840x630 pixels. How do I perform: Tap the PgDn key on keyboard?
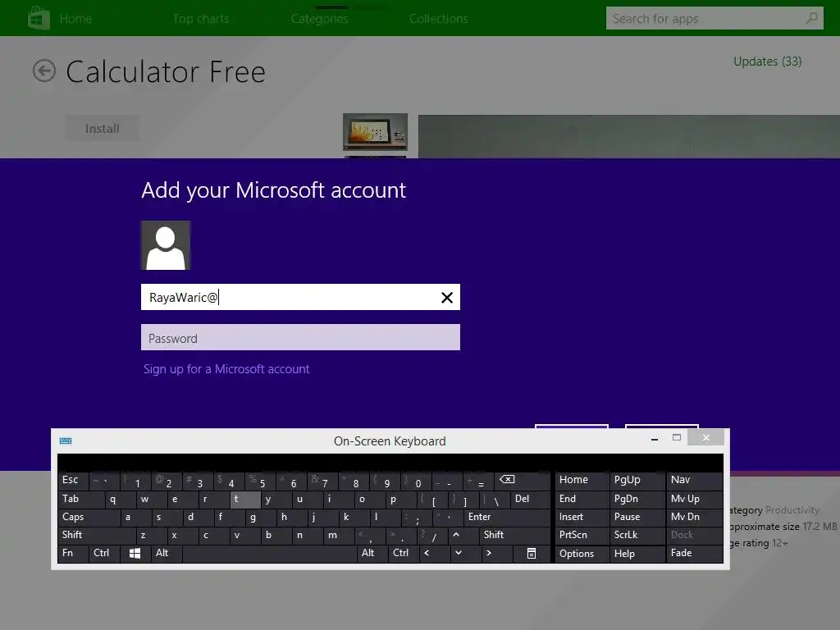click(x=637, y=499)
